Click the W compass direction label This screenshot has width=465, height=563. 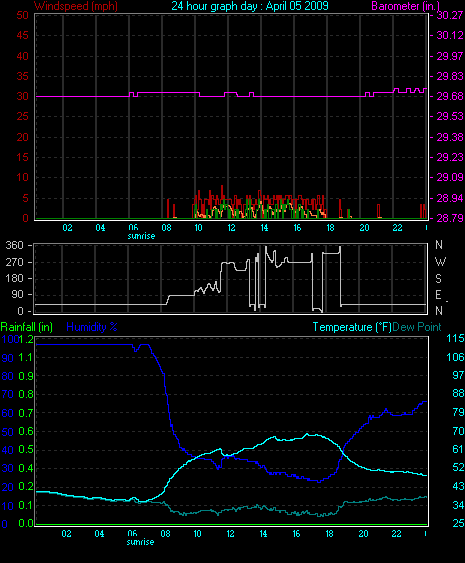pos(440,262)
